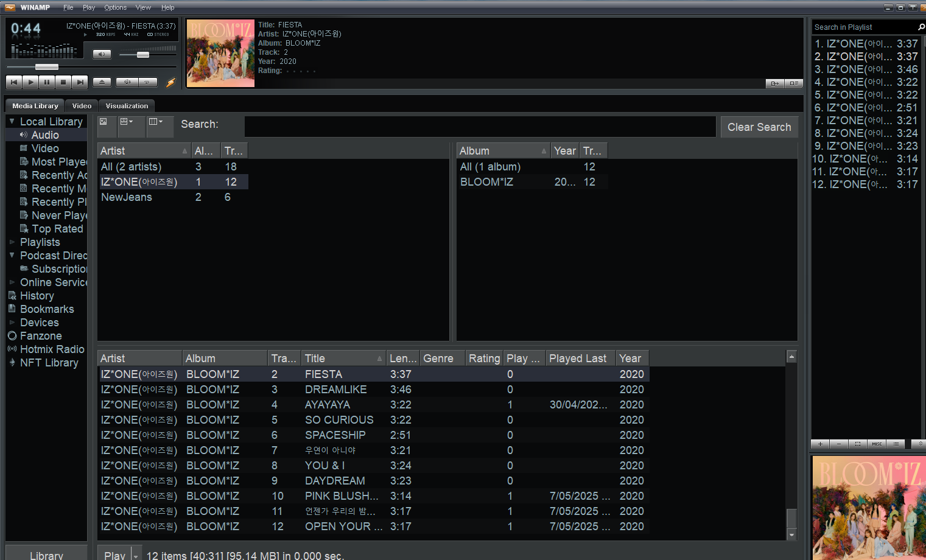Select All (2 artists) row
Image resolution: width=926 pixels, height=560 pixels.
[173, 167]
